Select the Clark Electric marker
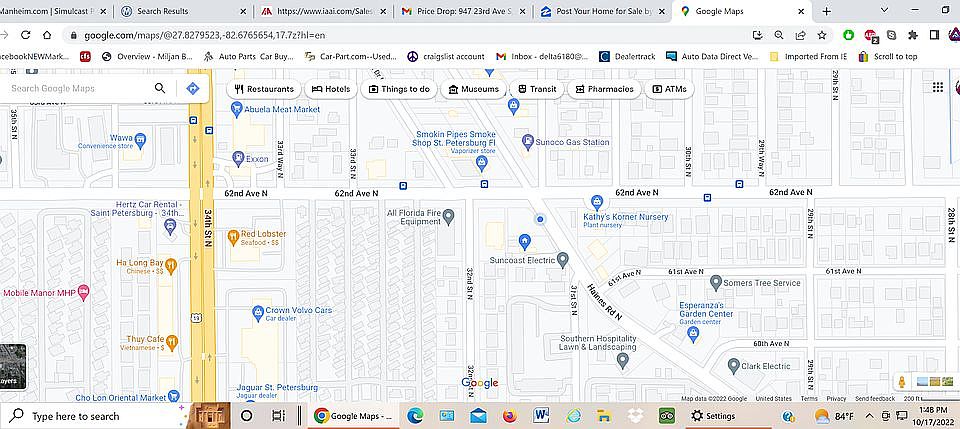 [733, 366]
